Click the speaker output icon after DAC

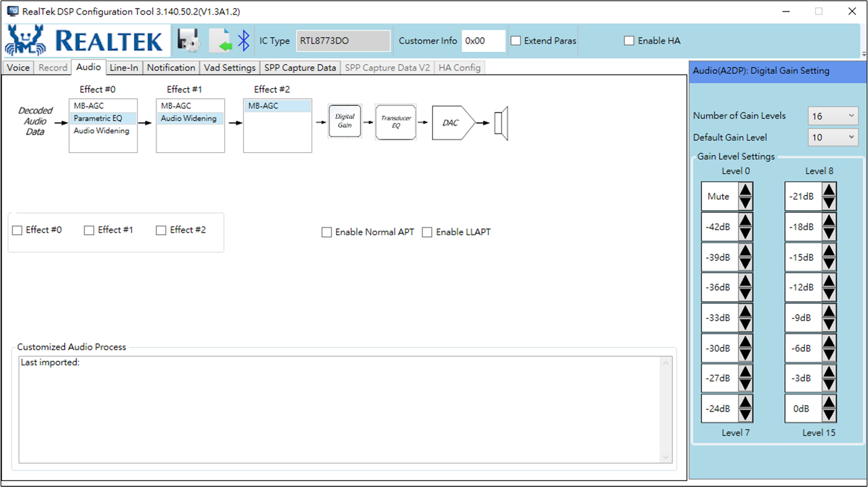[501, 123]
